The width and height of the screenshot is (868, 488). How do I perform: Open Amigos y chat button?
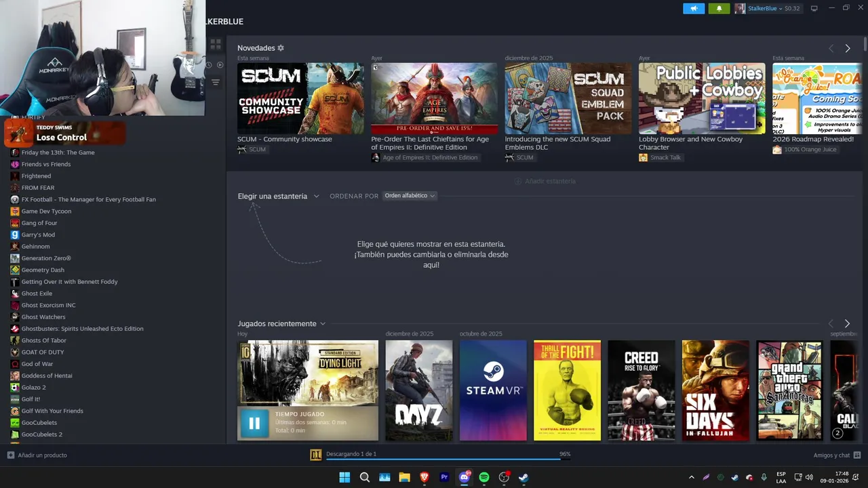[837, 455]
